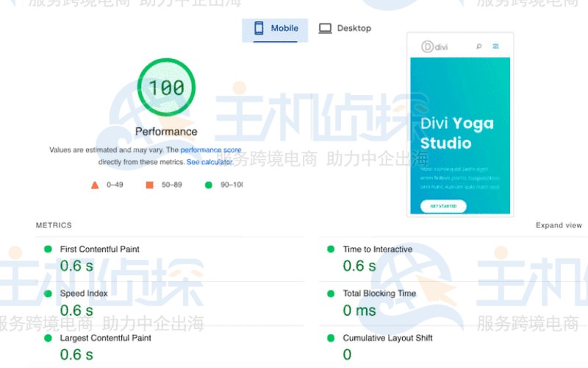Screen dimensions: 588x368
Task: Click the green circle 90–100 legend icon
Action: coord(208,185)
